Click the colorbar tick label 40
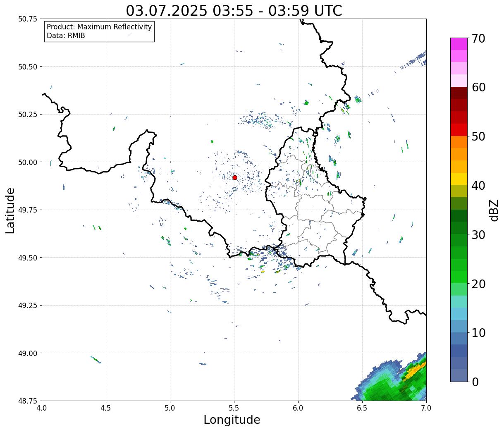The width and height of the screenshot is (504, 430). coord(478,185)
